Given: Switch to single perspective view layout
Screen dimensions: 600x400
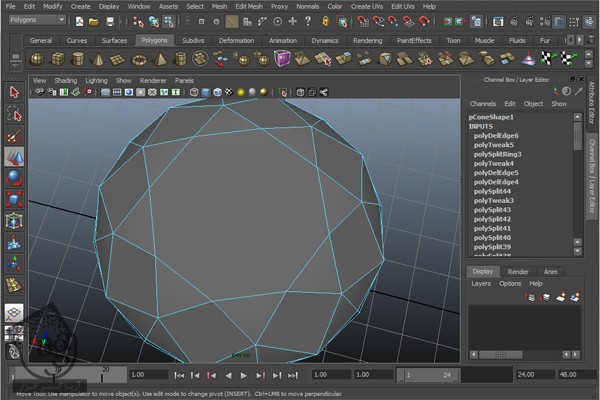Looking at the screenshot, I should 14,312.
